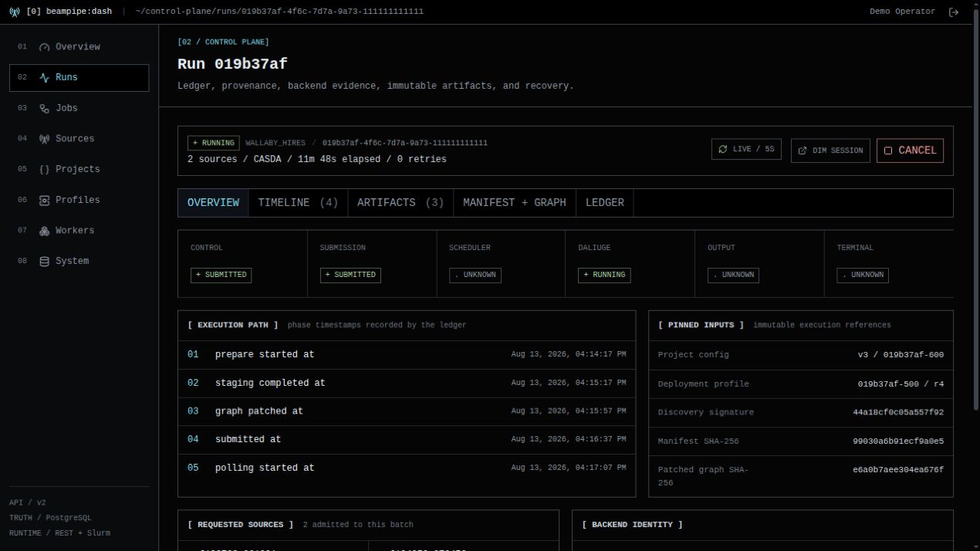Click the Runs pulse icon in sidebar
Viewport: 980px width, 551px height.
[44, 78]
